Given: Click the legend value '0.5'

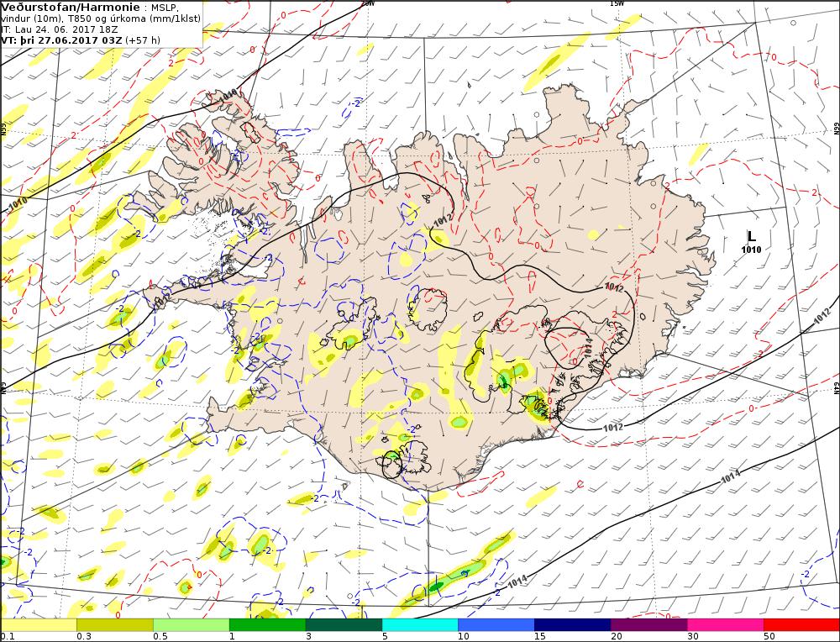Looking at the screenshot, I should pyautogui.click(x=160, y=637).
